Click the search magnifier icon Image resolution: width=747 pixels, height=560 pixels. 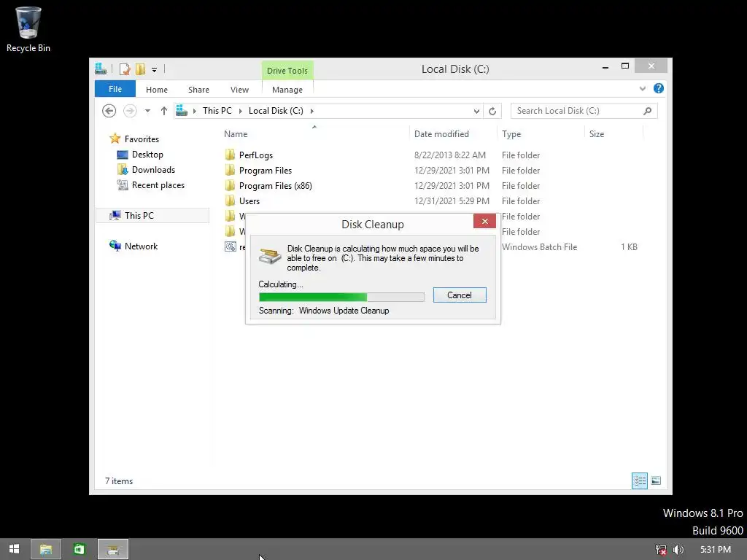(x=648, y=111)
